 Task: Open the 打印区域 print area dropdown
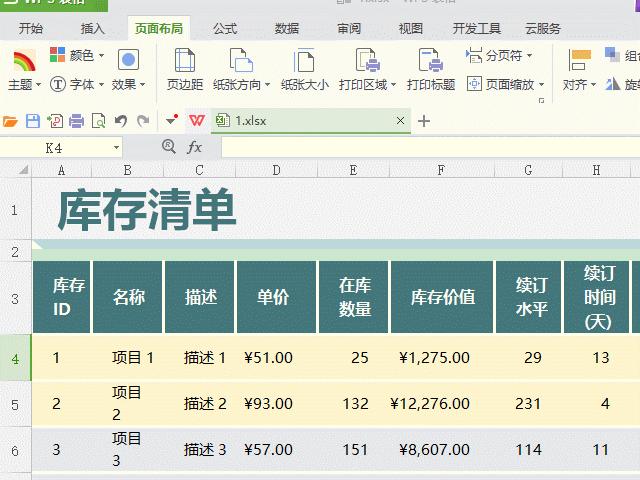(x=367, y=84)
